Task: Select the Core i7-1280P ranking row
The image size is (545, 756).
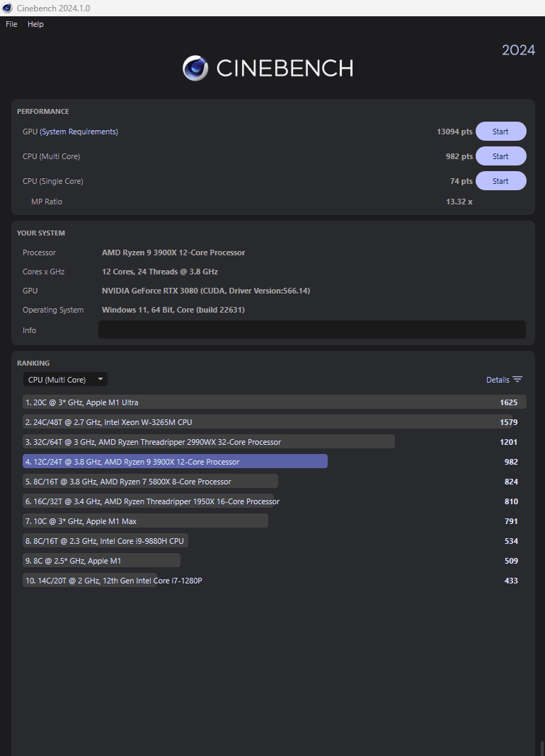Action: tap(274, 581)
